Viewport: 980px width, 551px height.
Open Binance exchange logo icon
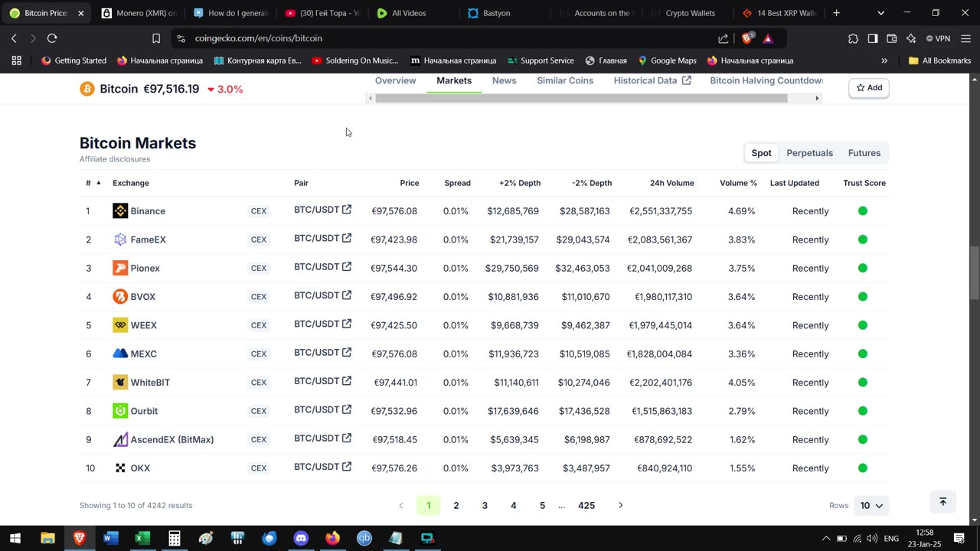click(x=120, y=211)
